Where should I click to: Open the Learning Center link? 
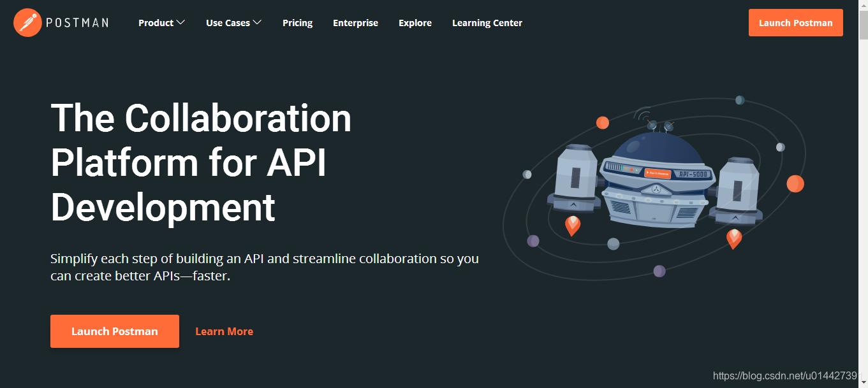(487, 23)
